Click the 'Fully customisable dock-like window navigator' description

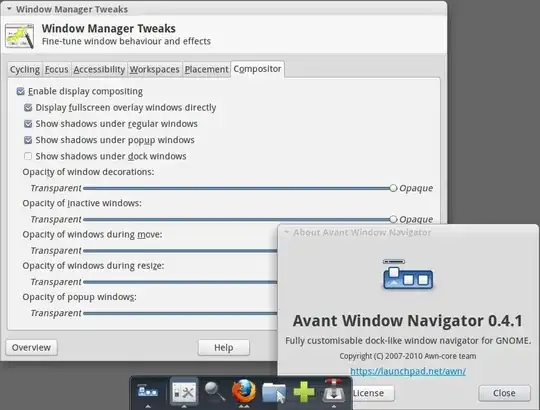[408, 340]
